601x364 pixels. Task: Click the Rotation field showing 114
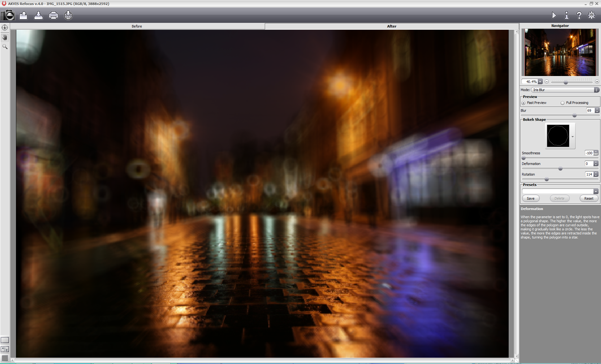click(589, 174)
